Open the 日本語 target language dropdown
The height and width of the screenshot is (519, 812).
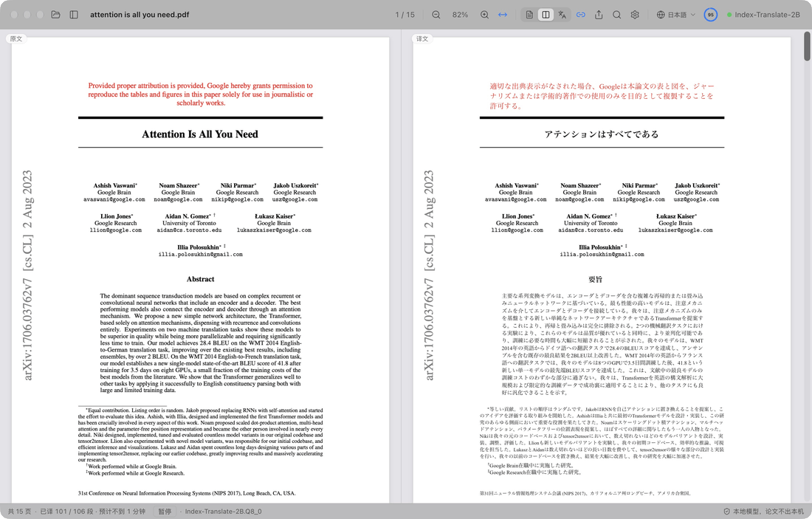click(675, 15)
